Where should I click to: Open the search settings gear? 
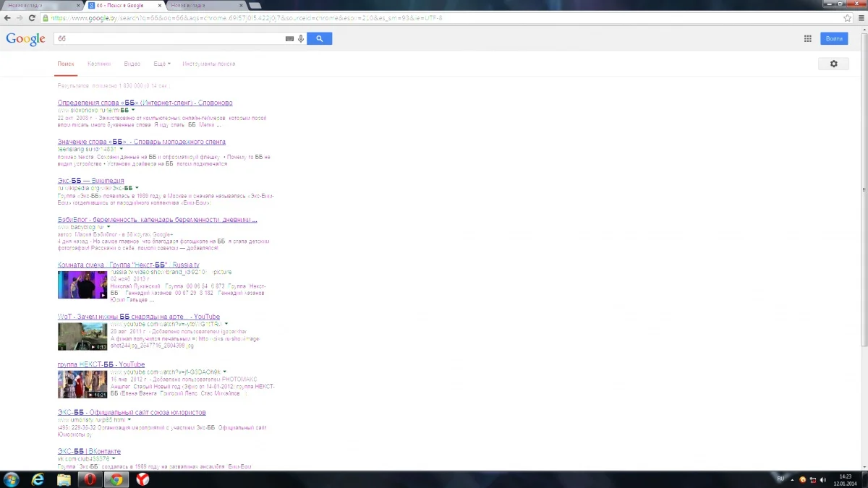click(833, 64)
